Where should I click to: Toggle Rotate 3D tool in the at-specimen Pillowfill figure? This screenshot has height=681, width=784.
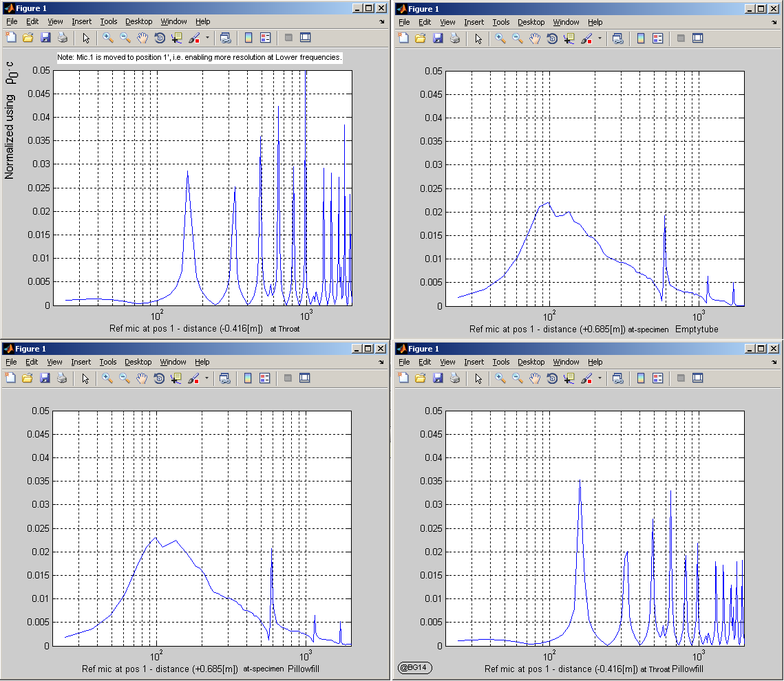click(x=159, y=378)
